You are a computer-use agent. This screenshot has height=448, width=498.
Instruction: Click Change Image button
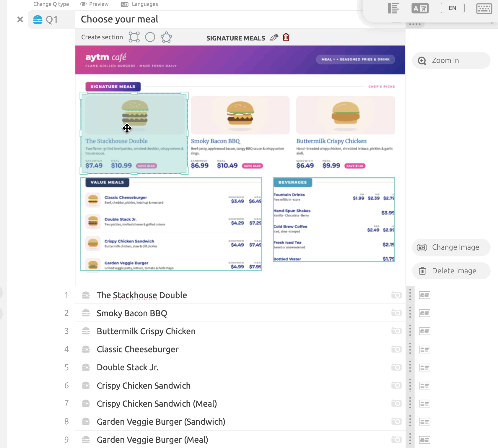pyautogui.click(x=451, y=247)
